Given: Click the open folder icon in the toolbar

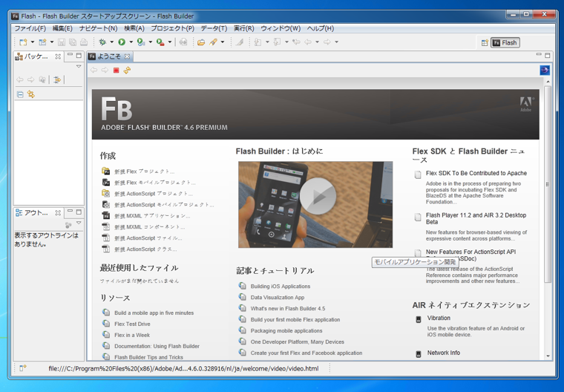Looking at the screenshot, I should [x=201, y=42].
